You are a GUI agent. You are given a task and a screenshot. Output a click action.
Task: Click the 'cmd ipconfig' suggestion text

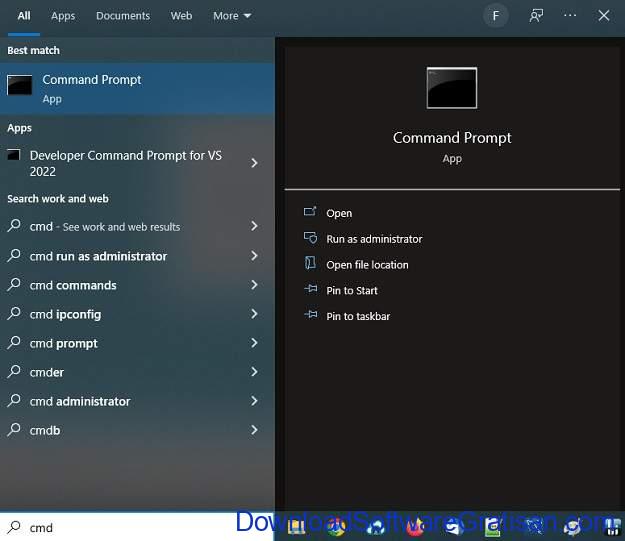pos(65,315)
